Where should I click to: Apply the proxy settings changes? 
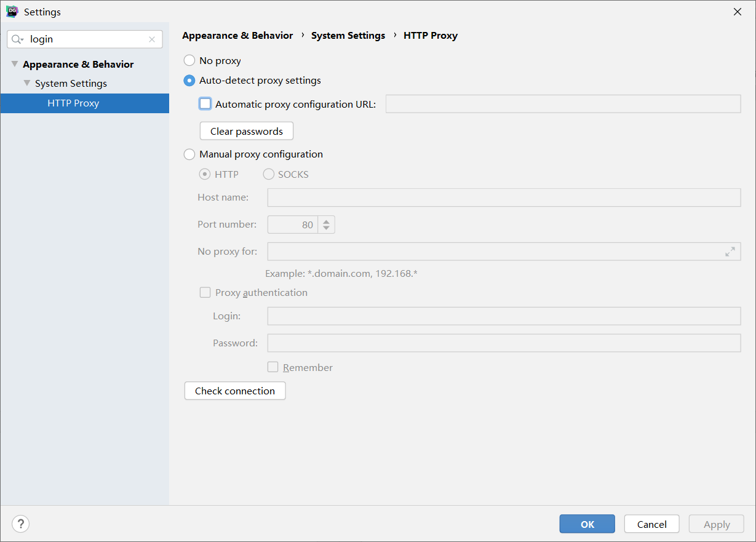[x=715, y=524]
